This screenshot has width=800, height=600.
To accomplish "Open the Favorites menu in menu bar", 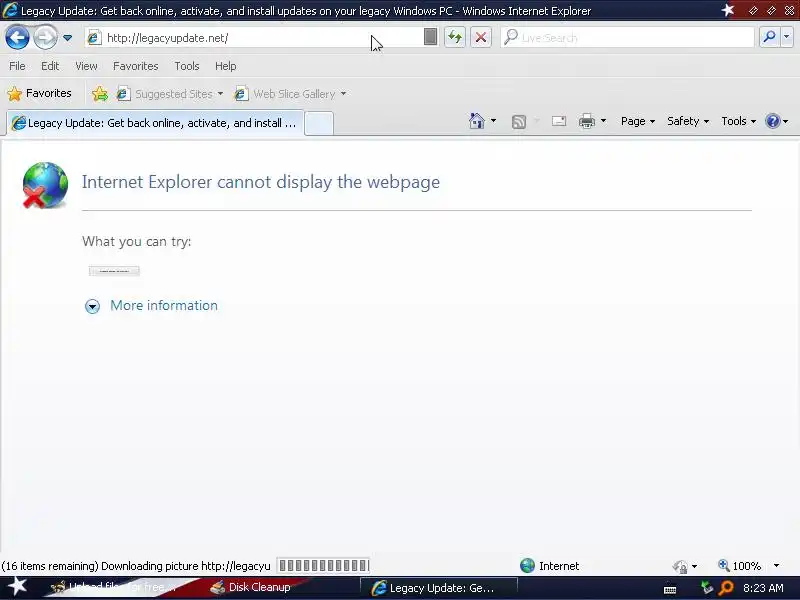I will (136, 66).
